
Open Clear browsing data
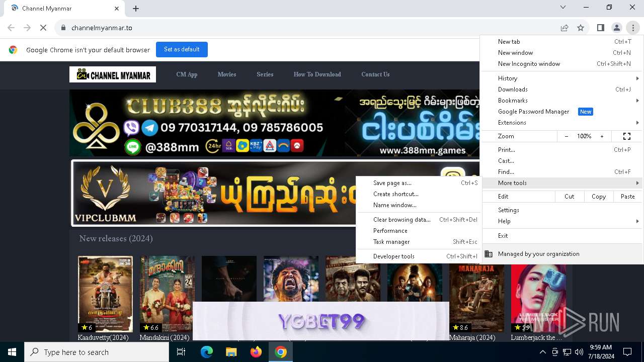pos(419,220)
